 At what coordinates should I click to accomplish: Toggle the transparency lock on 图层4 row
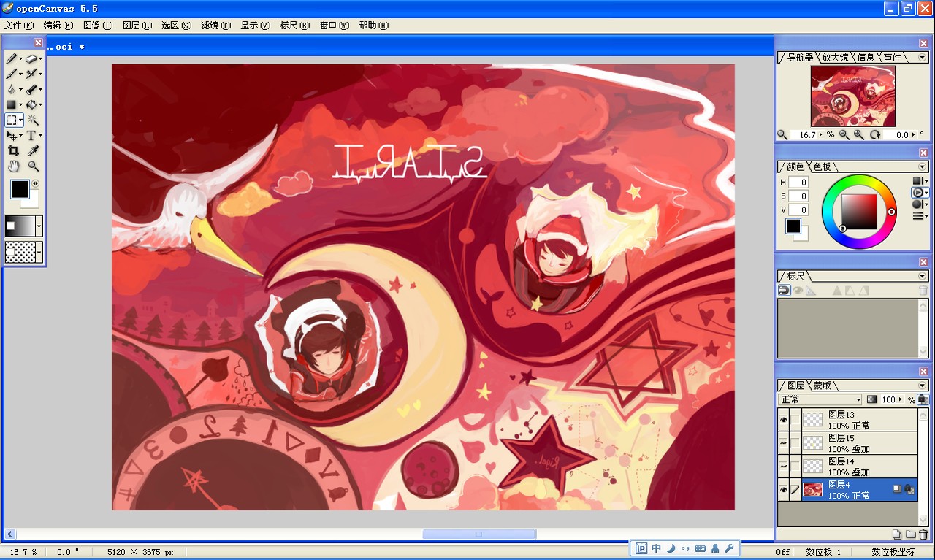(x=909, y=489)
